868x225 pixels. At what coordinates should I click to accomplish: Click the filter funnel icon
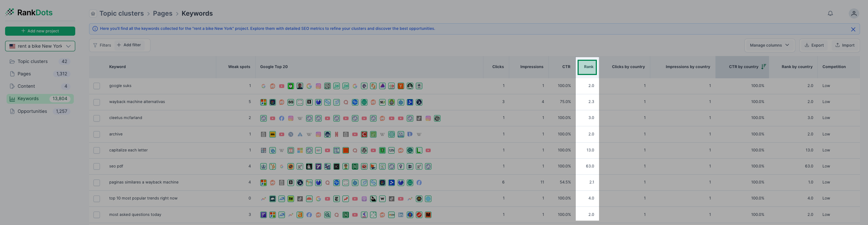coord(95,45)
